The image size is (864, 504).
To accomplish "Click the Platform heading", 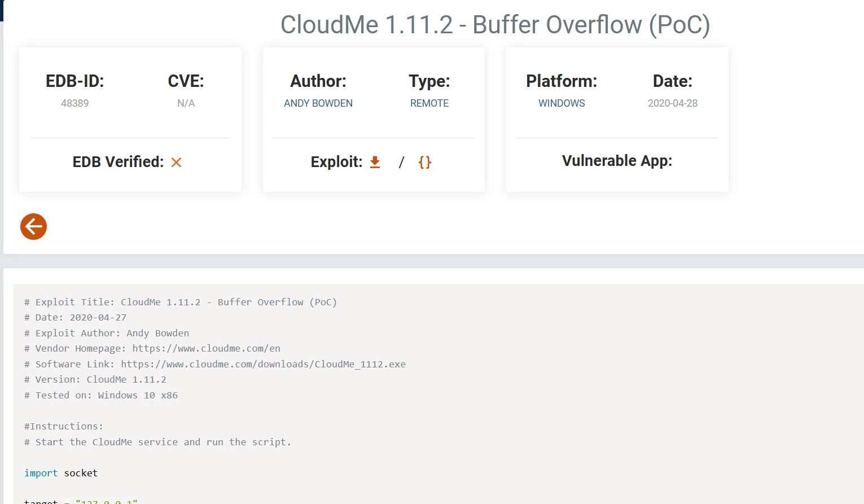I will (x=562, y=81).
